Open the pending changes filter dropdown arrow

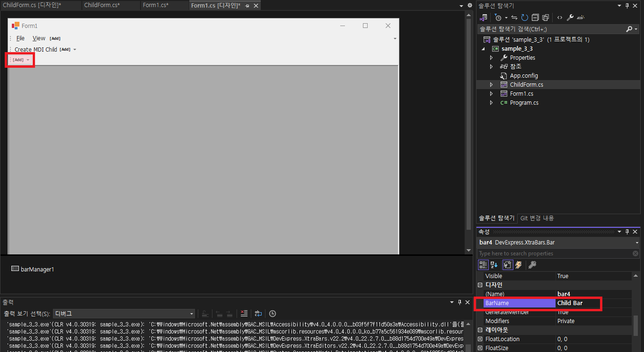pyautogui.click(x=506, y=18)
